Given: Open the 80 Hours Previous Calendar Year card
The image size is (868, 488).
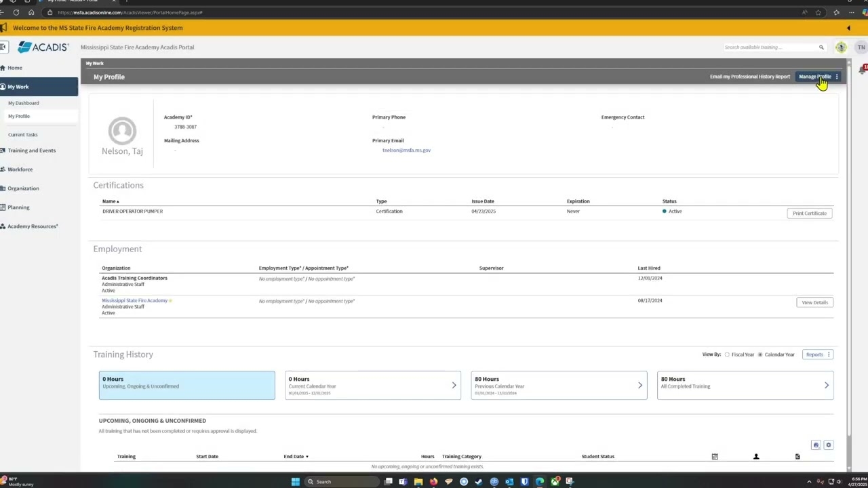Looking at the screenshot, I should click(558, 385).
